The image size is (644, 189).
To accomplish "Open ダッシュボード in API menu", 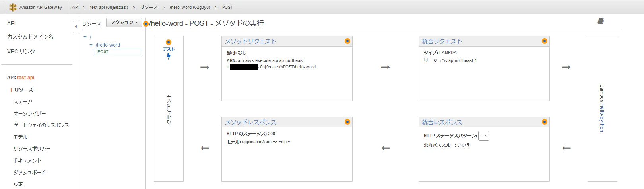I will 30,173.
